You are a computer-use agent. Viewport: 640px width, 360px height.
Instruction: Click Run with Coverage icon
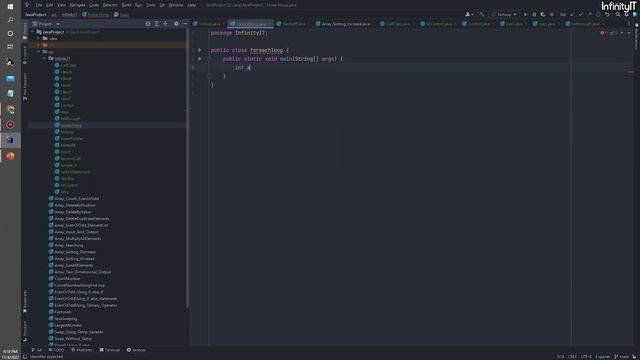click(542, 14)
